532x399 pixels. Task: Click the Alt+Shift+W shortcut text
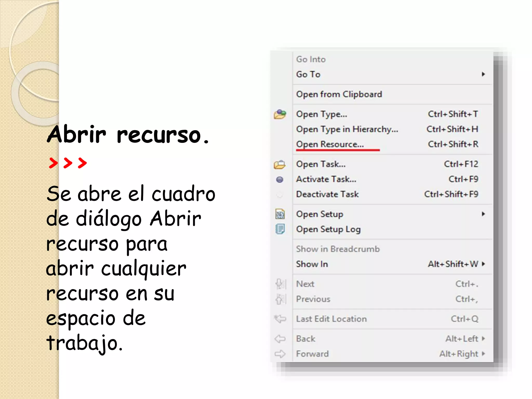tap(453, 264)
